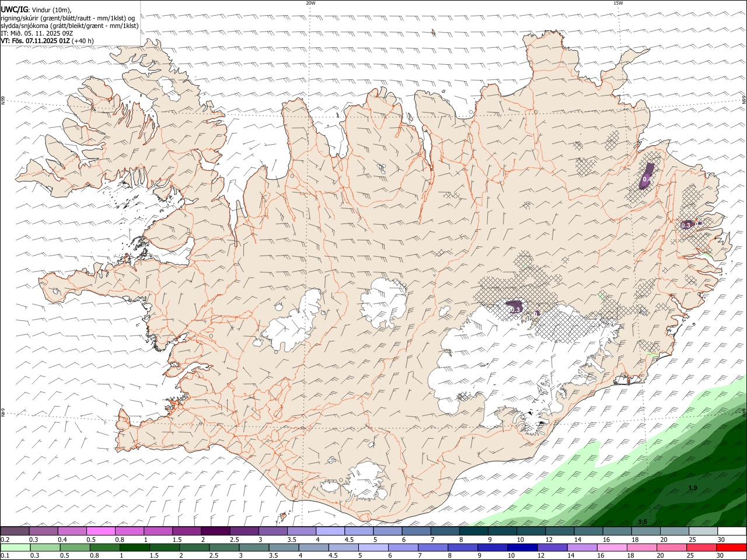Click the elongated purple snow patch in northeast Iceland

648,176
